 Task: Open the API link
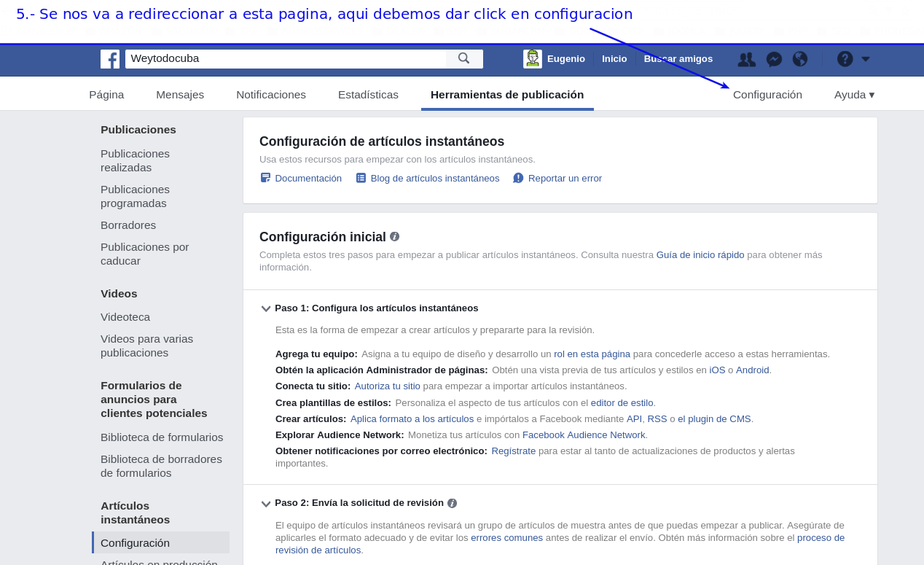[634, 419]
